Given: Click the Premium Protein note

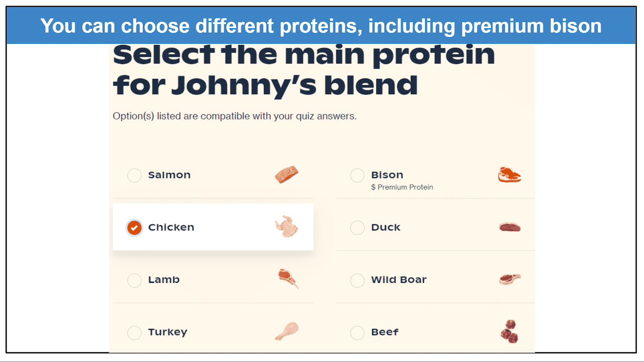Looking at the screenshot, I should 402,187.
